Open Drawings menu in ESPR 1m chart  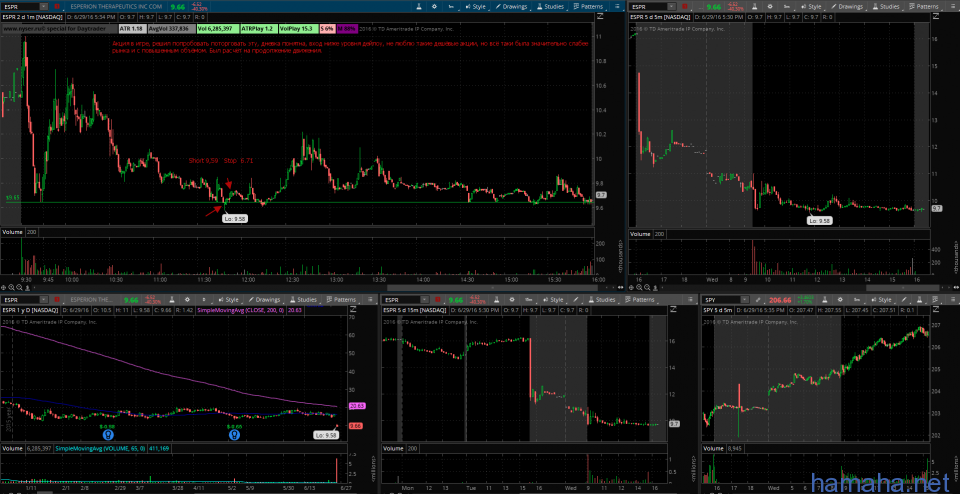tap(512, 6)
